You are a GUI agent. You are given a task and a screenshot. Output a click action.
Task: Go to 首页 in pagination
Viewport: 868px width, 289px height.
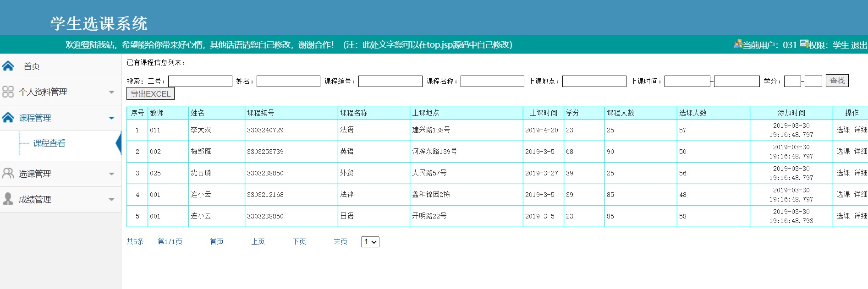pyautogui.click(x=217, y=241)
